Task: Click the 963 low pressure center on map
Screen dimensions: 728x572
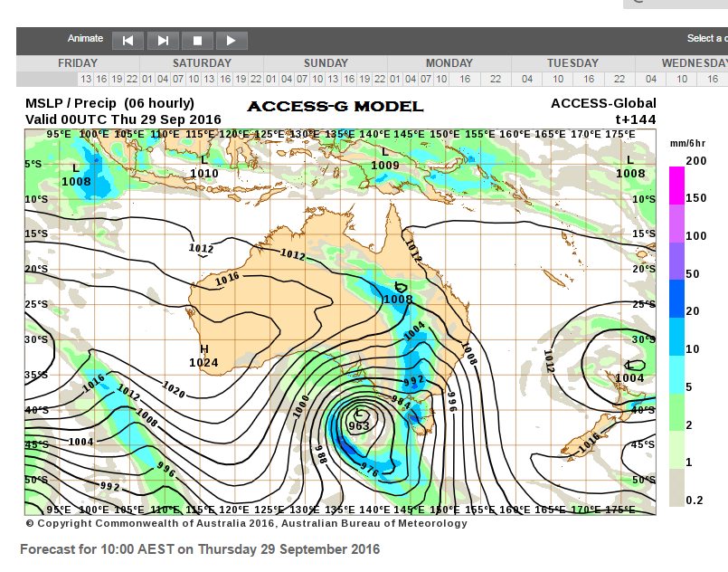Action: click(x=359, y=425)
